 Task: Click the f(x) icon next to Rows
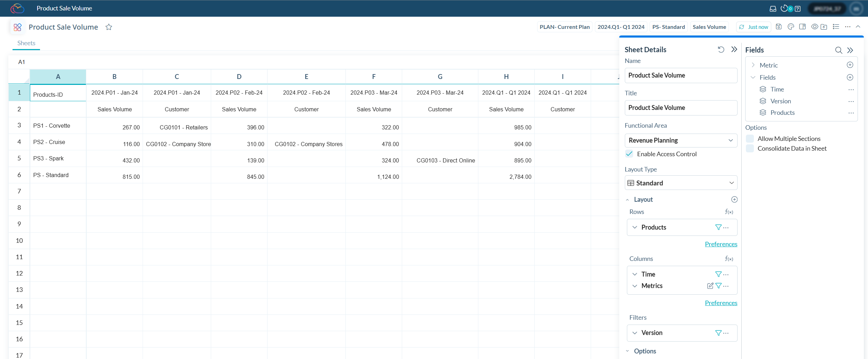click(729, 212)
